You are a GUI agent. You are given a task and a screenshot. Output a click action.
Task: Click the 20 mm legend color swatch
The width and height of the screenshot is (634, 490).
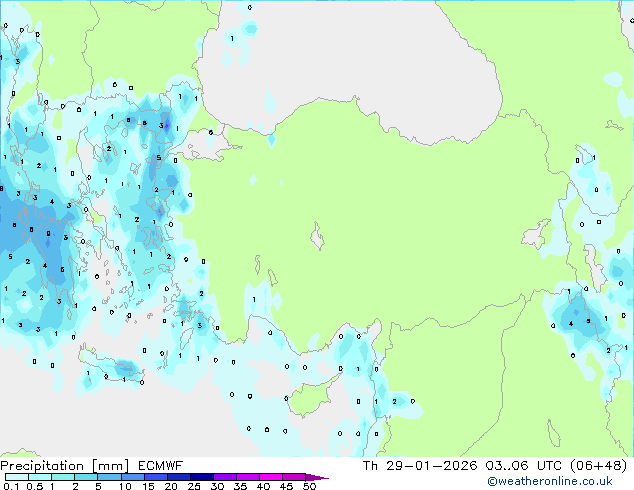[178, 477]
